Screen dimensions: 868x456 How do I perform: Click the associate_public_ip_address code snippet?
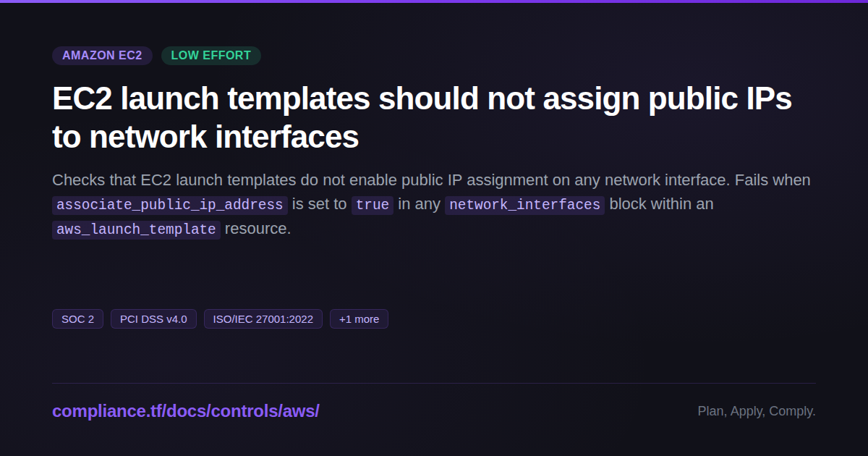pyautogui.click(x=170, y=205)
